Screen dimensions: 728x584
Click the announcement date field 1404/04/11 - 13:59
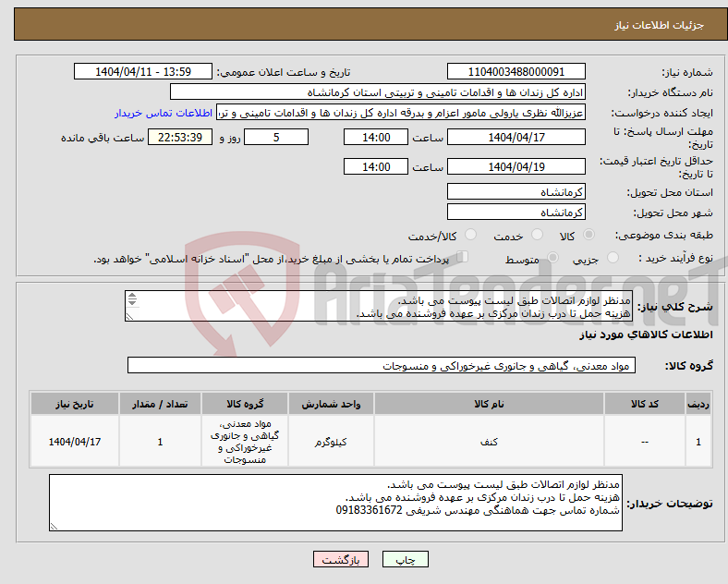pyautogui.click(x=143, y=71)
